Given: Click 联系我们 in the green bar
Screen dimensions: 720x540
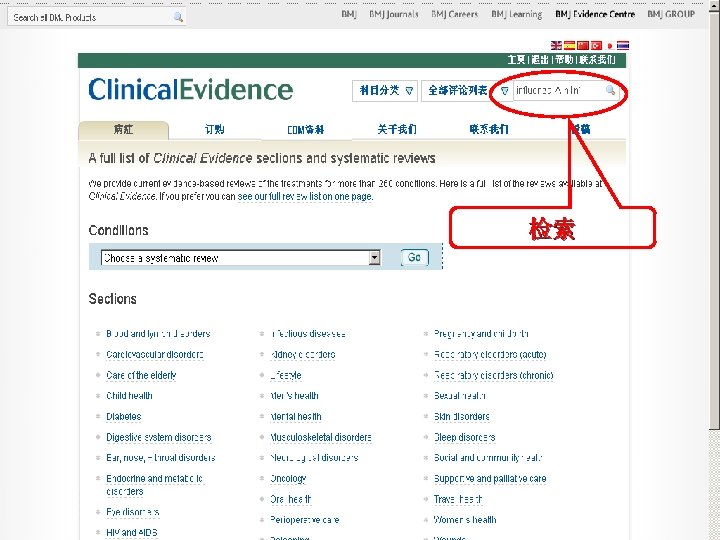Looking at the screenshot, I should pyautogui.click(x=597, y=60).
